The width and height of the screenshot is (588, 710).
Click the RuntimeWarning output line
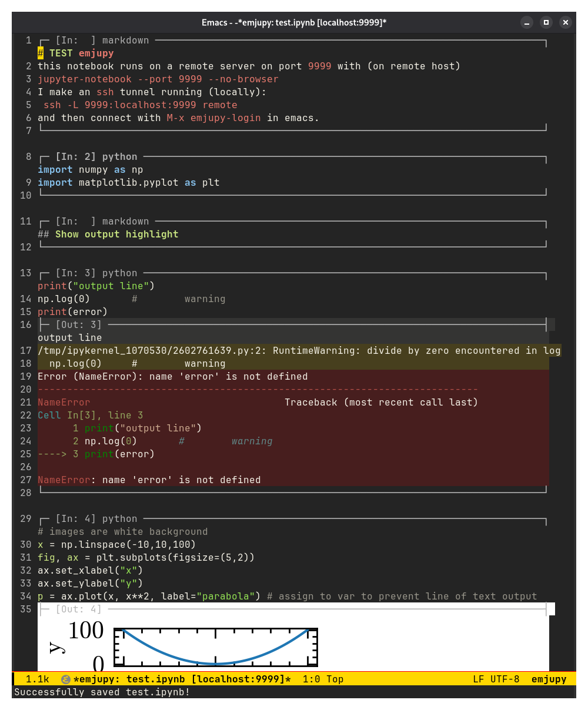(299, 351)
